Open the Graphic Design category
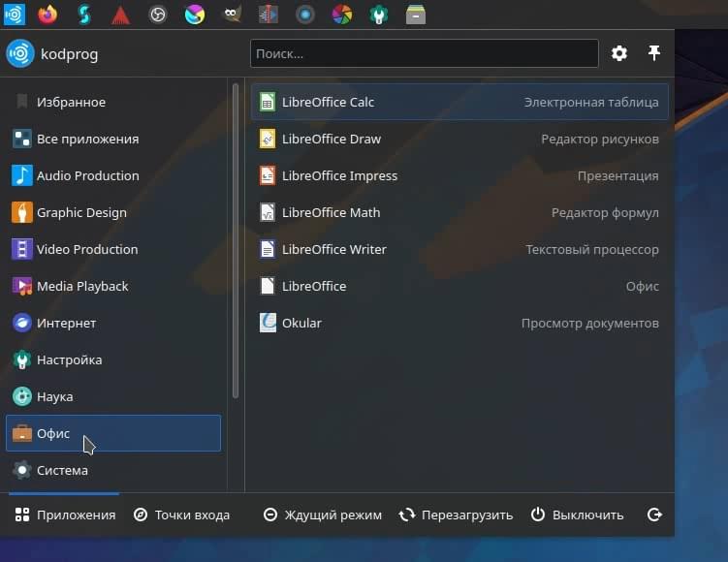Viewport: 728px width, 562px height. 113,212
